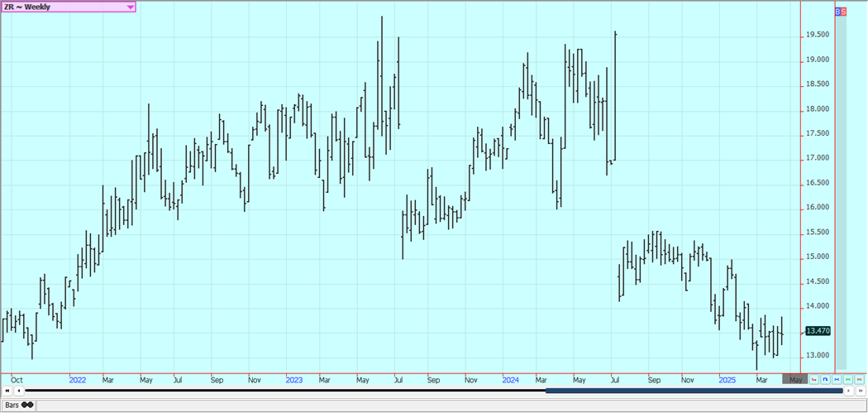Step the chart back one bar
Screen dimensions: 868x413
19,391
